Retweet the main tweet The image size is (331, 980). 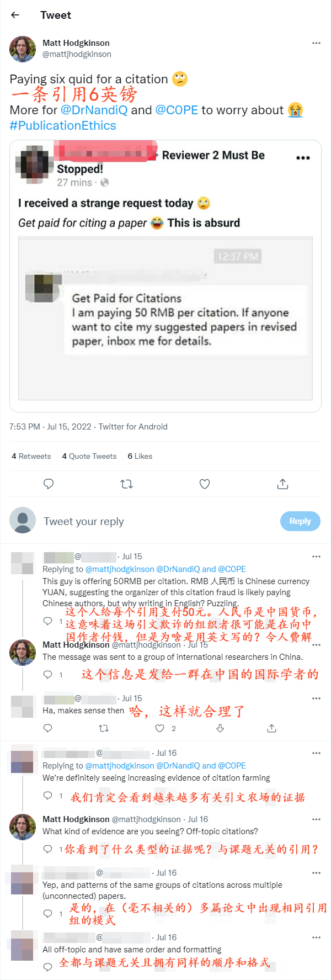tap(126, 484)
